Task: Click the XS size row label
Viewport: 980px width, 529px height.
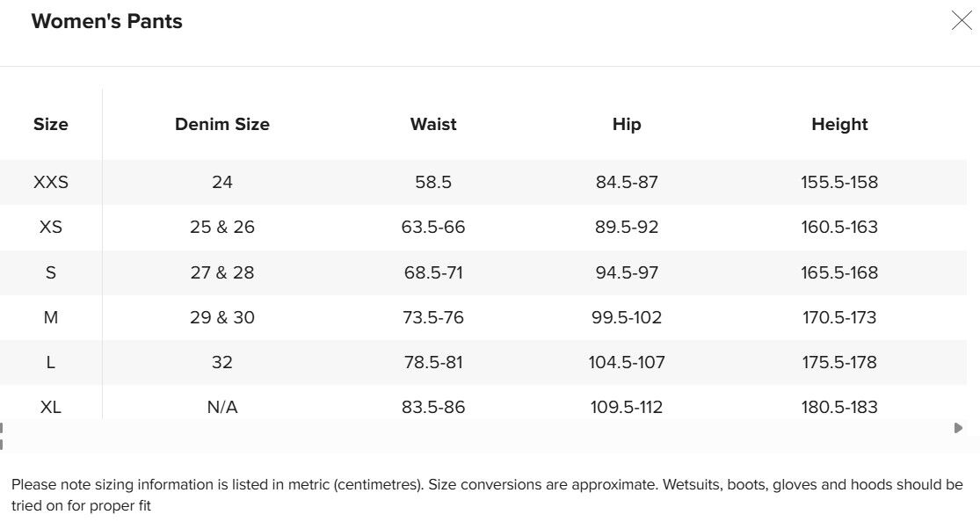Action: tap(51, 228)
